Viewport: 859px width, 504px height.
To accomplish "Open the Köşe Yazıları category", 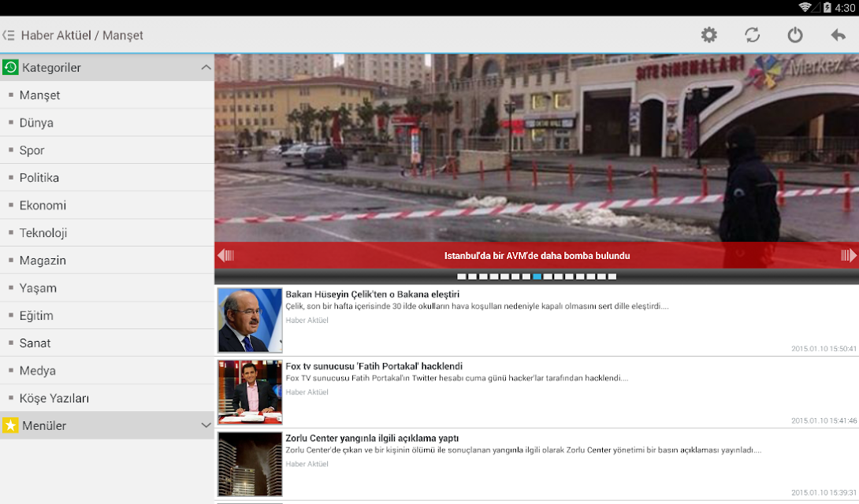I will click(107, 398).
